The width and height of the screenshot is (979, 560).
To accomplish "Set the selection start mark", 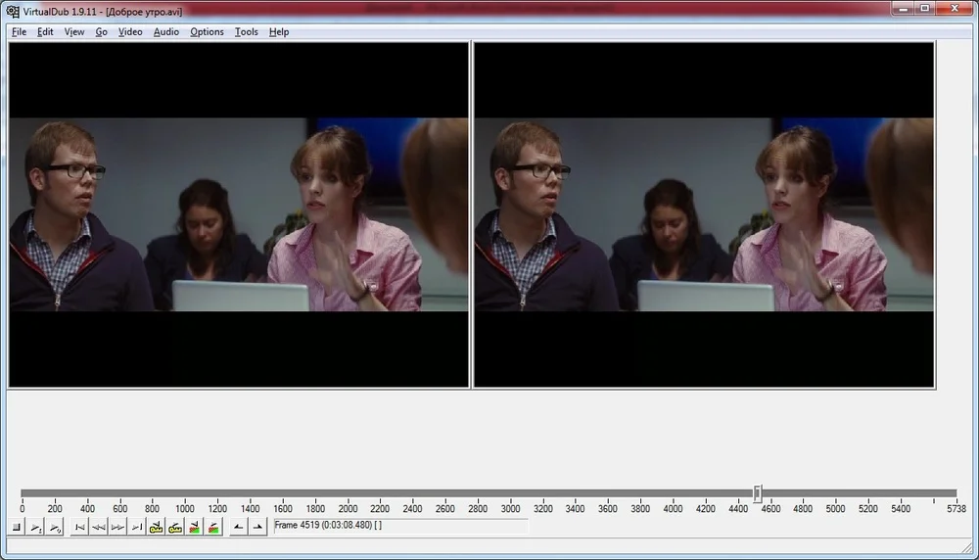I will click(239, 528).
